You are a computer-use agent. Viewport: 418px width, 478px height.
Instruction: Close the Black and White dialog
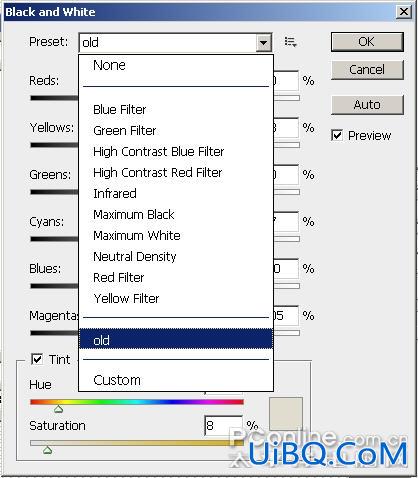pyautogui.click(x=404, y=12)
